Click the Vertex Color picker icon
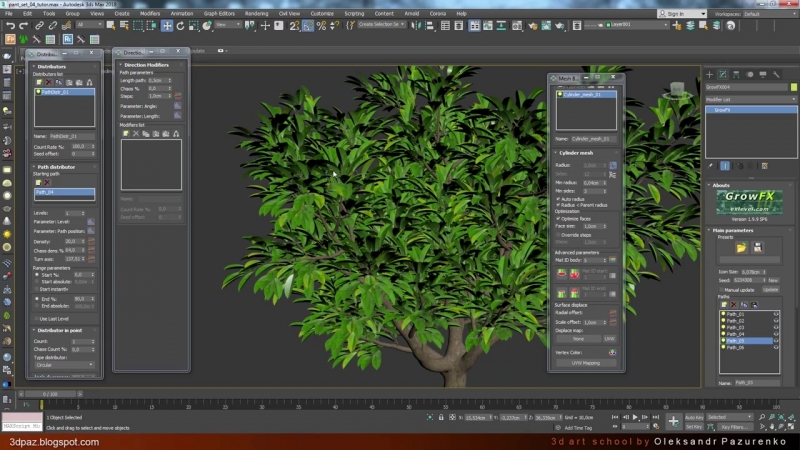This screenshot has width=800, height=450. (612, 353)
